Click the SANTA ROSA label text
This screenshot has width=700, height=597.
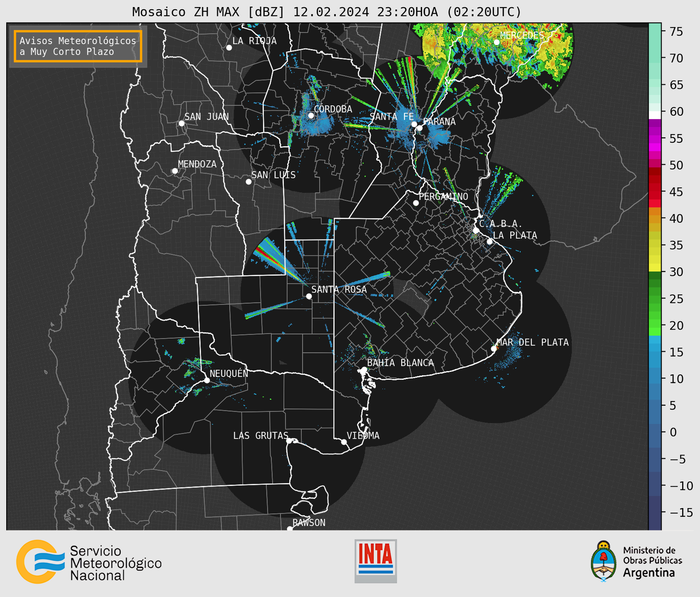click(x=339, y=289)
